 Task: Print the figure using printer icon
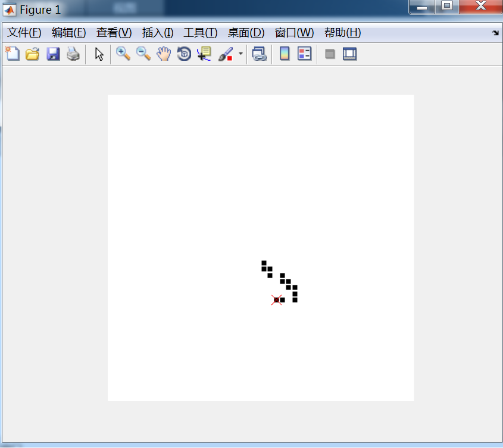pyautogui.click(x=73, y=54)
